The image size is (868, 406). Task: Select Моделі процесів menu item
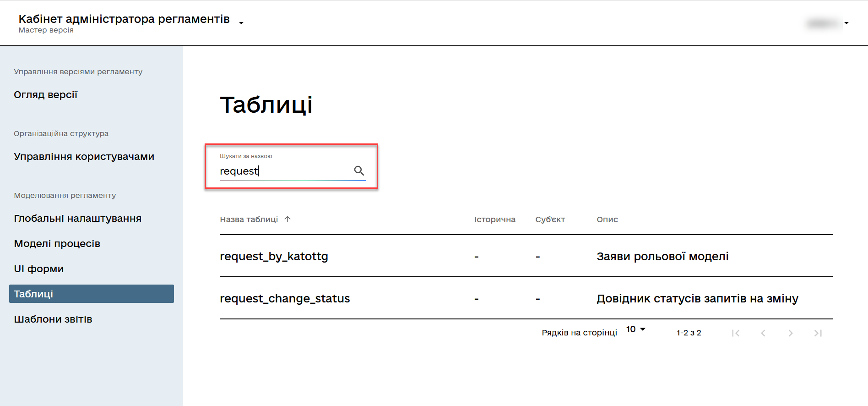point(57,243)
